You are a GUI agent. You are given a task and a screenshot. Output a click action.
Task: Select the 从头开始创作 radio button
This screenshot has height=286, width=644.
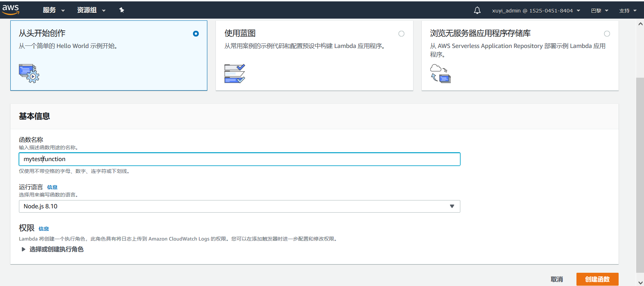[196, 34]
